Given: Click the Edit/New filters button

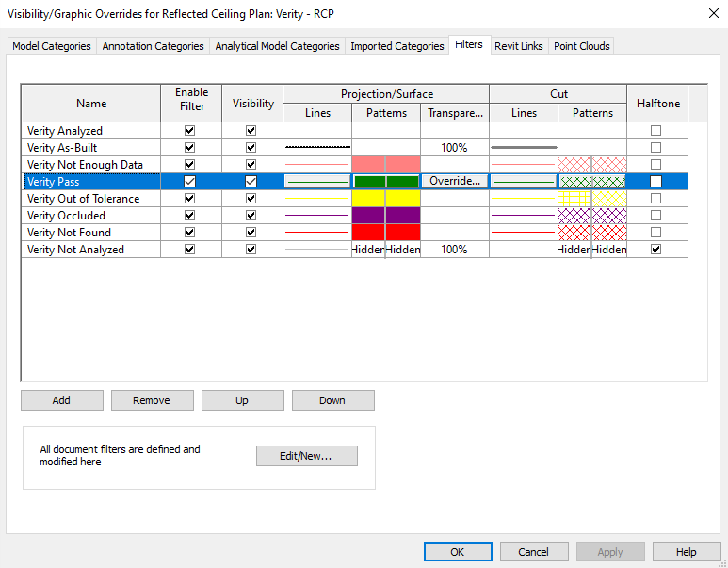Looking at the screenshot, I should pos(306,456).
